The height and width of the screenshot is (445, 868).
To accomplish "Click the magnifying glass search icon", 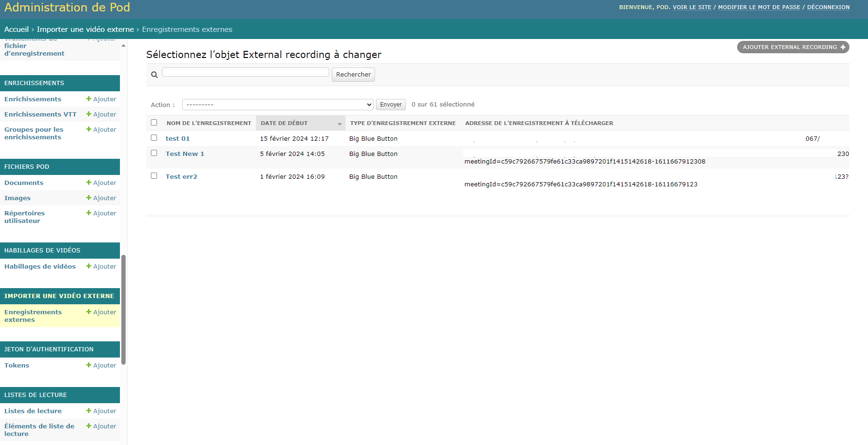I will pyautogui.click(x=154, y=75).
